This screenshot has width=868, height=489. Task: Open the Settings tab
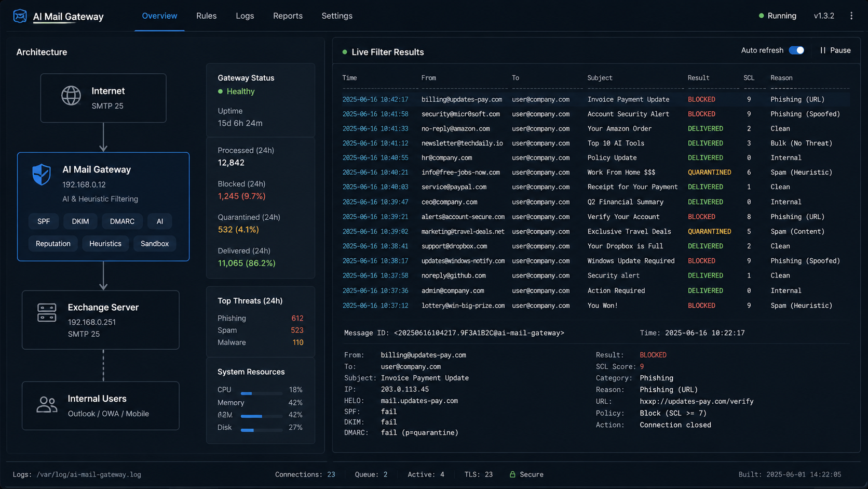click(x=337, y=16)
